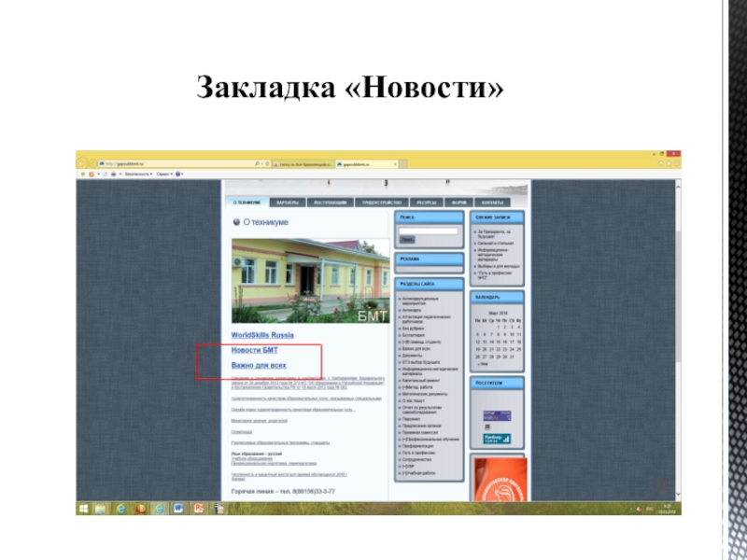747x560 pixels.
Task: Click the RSS feeds icon in command bar
Action: (x=92, y=174)
